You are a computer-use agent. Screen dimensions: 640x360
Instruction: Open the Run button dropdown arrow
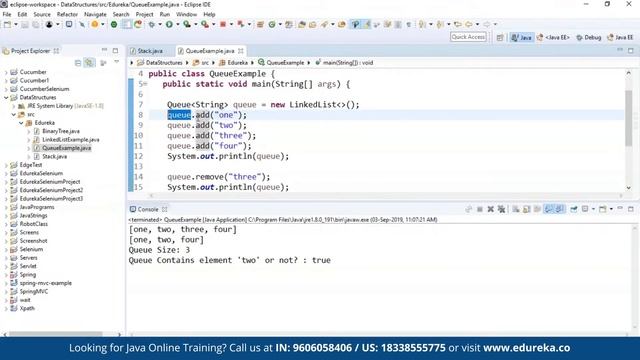click(x=177, y=24)
